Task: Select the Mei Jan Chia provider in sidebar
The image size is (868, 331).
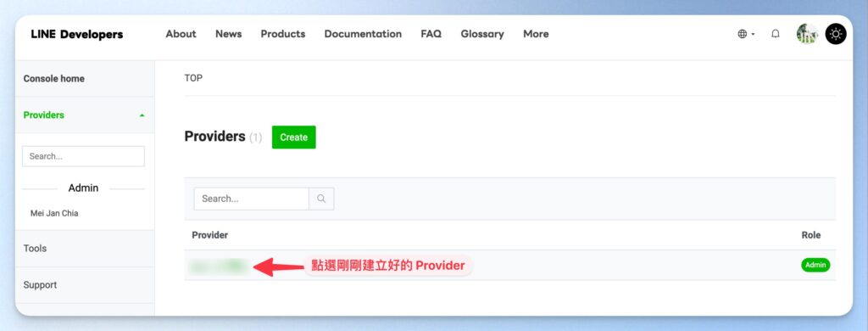Action: pyautogui.click(x=54, y=214)
